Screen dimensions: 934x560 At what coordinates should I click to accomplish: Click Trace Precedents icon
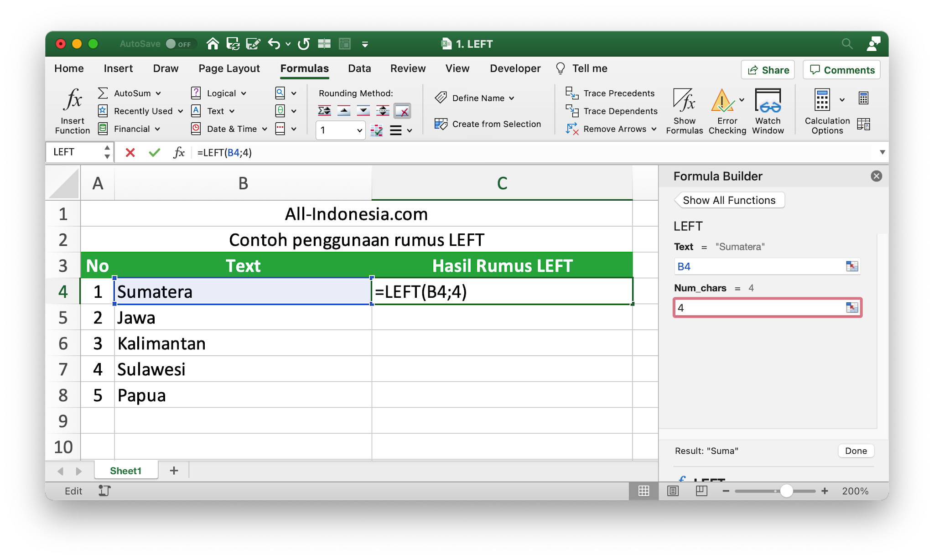pyautogui.click(x=572, y=93)
